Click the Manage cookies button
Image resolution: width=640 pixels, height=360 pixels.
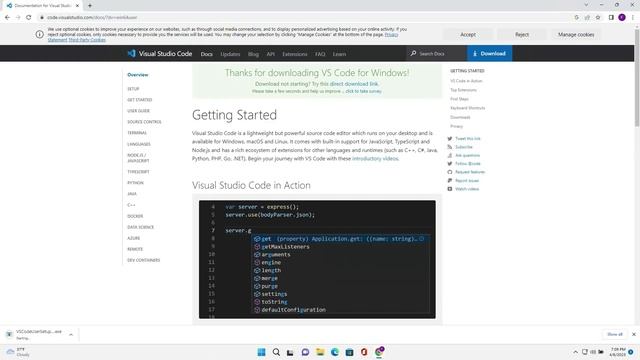(576, 35)
